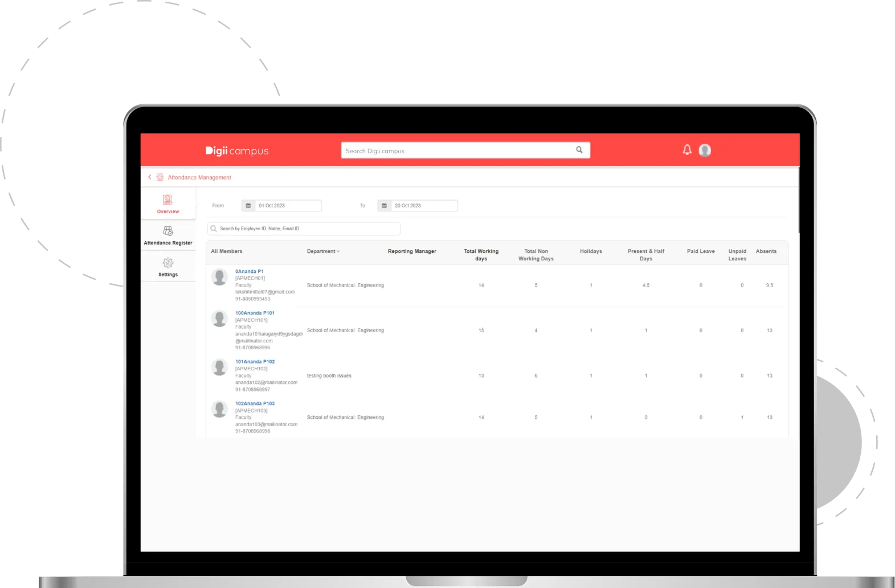This screenshot has height=588, width=895.
Task: Open the From date calendar icon
Action: pyautogui.click(x=248, y=206)
